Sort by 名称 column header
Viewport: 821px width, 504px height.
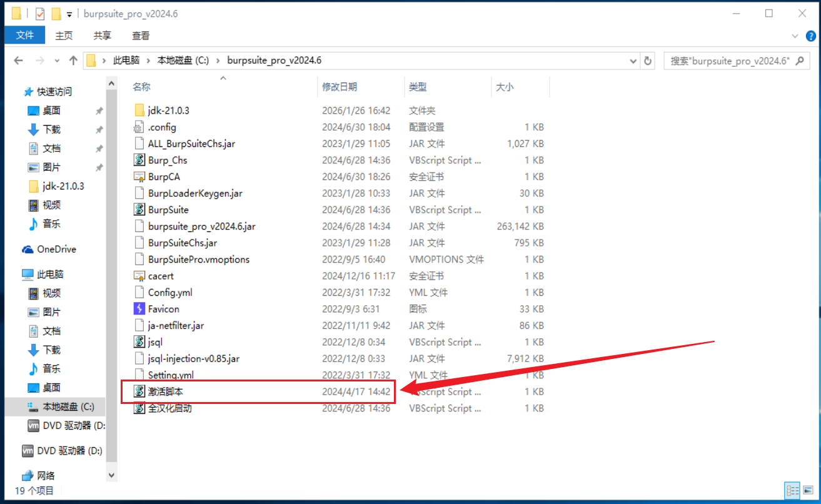(x=141, y=87)
